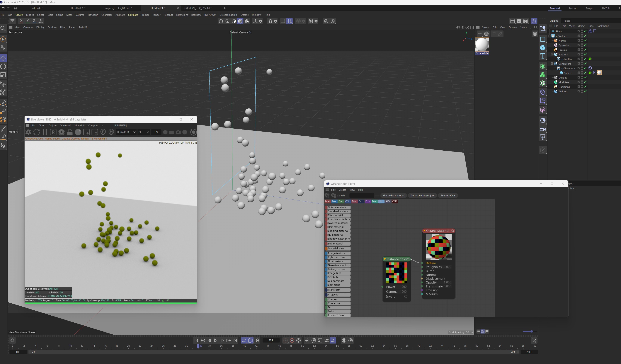The height and width of the screenshot is (364, 621).
Task: Select the Rotate tool in left toolbar
Action: pos(4,67)
